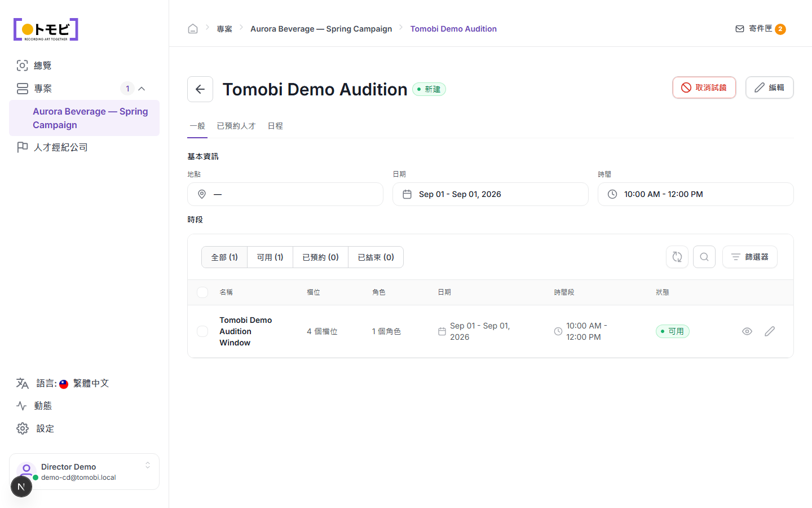Go to home via the breadcrumb icon
This screenshot has height=508, width=812.
point(193,29)
